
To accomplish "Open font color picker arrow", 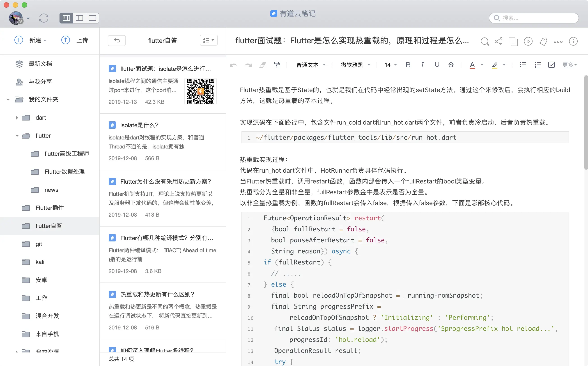I will pyautogui.click(x=482, y=65).
